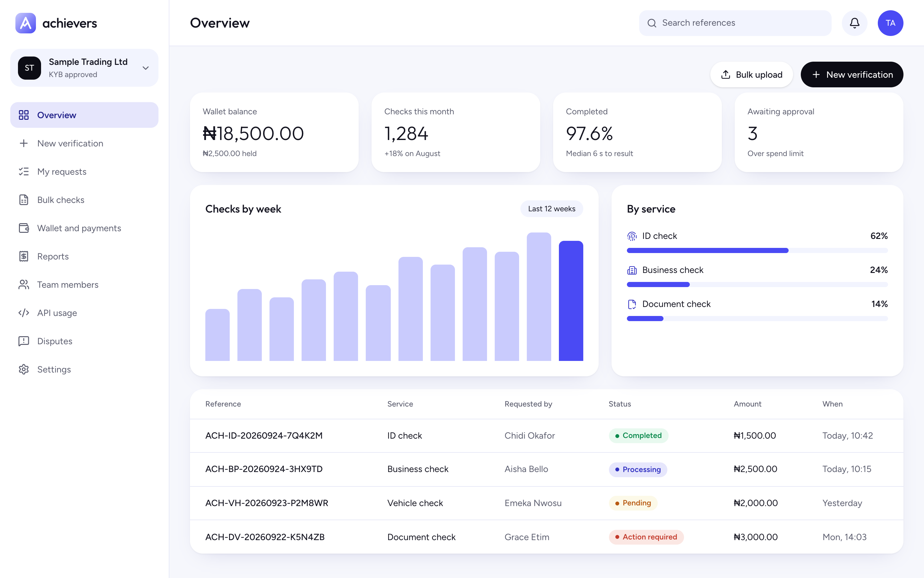
Task: Click the Service column header
Action: (400, 404)
